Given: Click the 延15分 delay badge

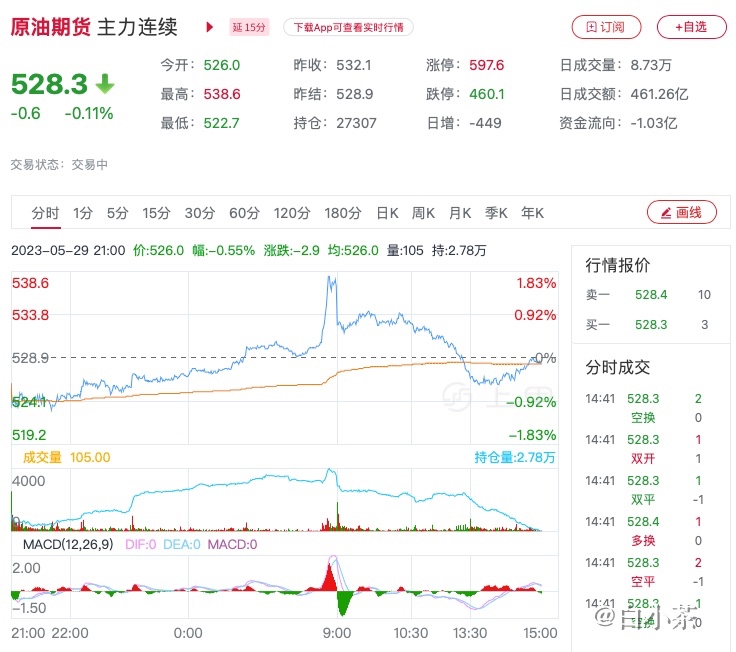Looking at the screenshot, I should (249, 27).
